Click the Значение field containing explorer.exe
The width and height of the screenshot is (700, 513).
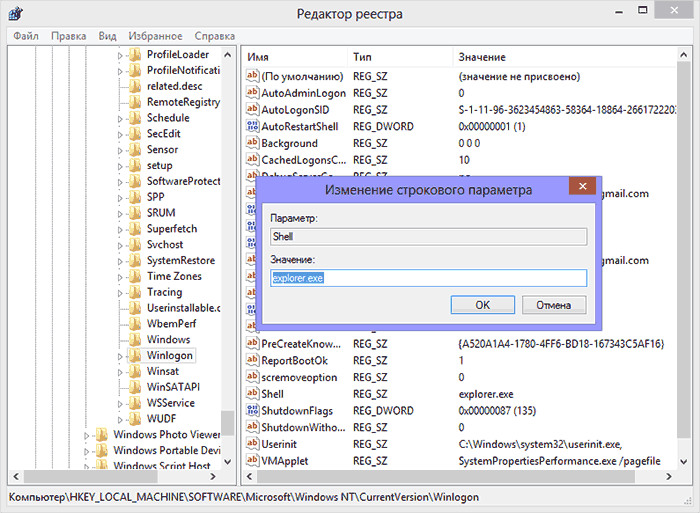point(429,278)
